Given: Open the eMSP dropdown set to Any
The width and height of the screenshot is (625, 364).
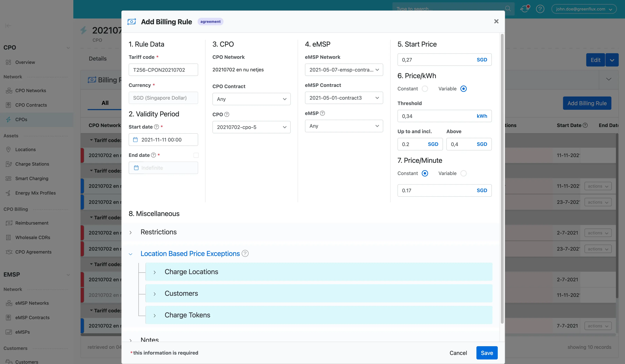Looking at the screenshot, I should [x=344, y=126].
